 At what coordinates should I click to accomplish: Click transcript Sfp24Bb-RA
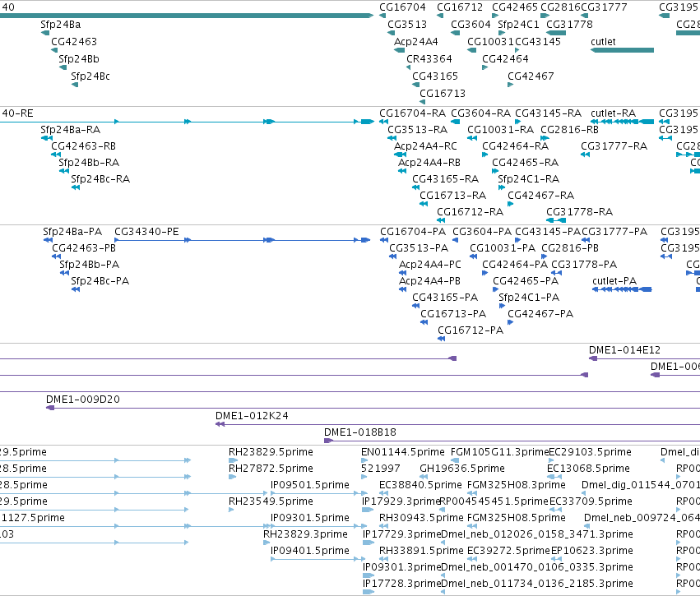[88, 163]
